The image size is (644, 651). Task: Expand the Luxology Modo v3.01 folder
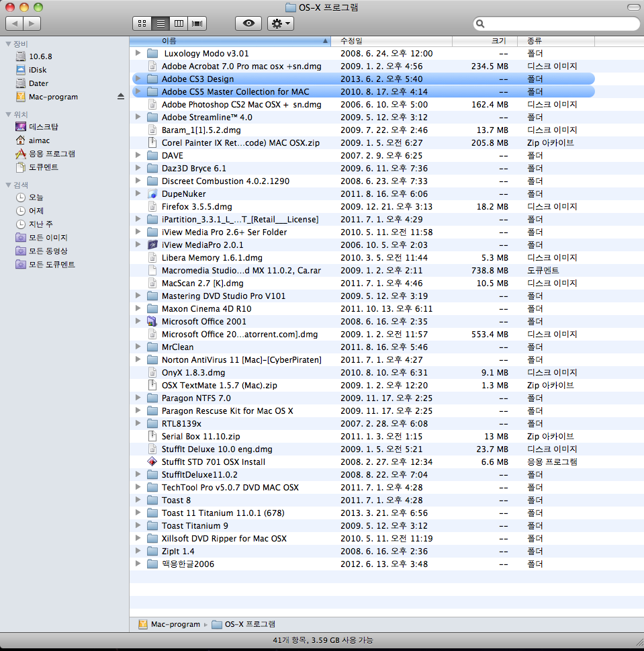138,53
